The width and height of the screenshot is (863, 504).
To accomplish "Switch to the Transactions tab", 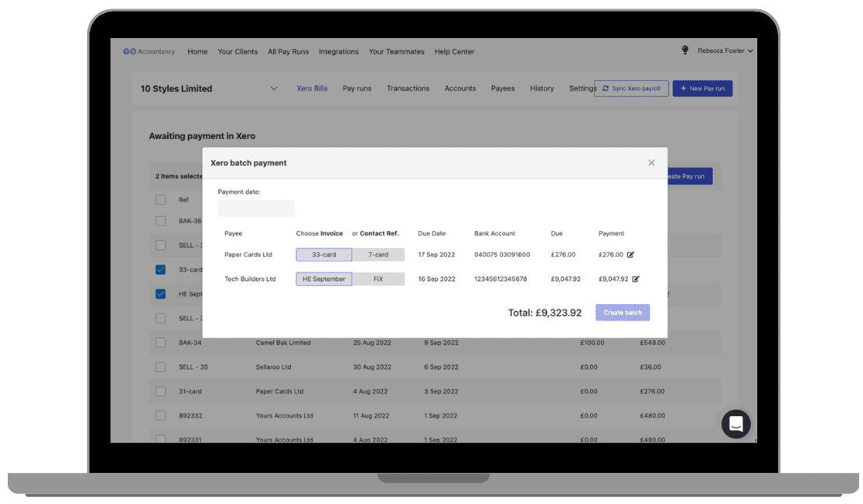I will tap(408, 88).
